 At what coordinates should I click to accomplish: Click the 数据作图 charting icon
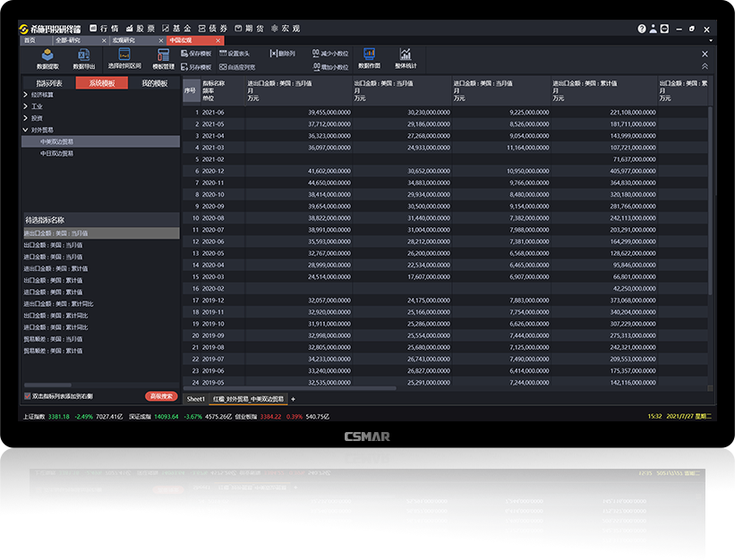pos(369,55)
